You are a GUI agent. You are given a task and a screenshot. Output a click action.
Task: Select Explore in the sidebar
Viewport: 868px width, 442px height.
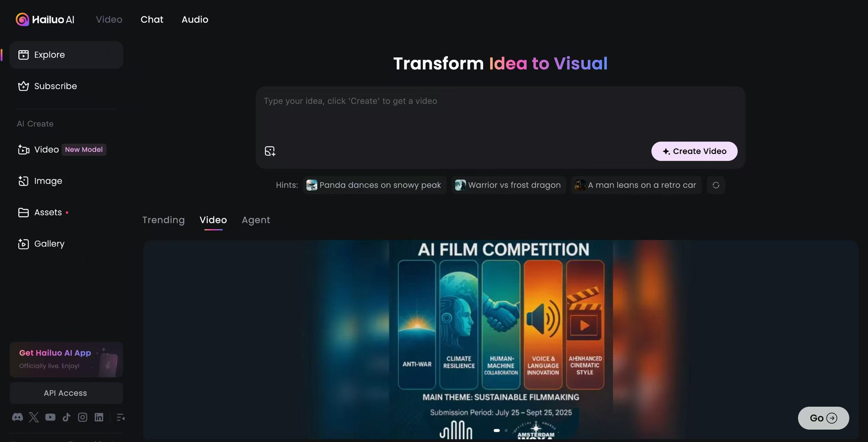(x=66, y=55)
